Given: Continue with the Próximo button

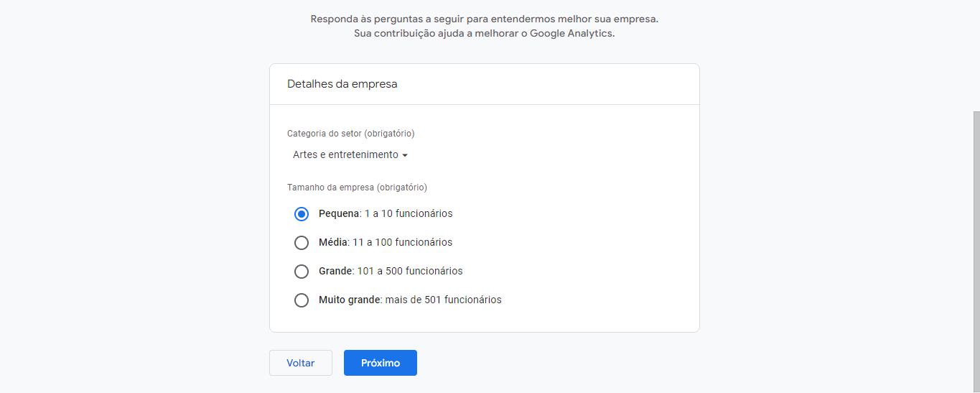Looking at the screenshot, I should point(380,363).
